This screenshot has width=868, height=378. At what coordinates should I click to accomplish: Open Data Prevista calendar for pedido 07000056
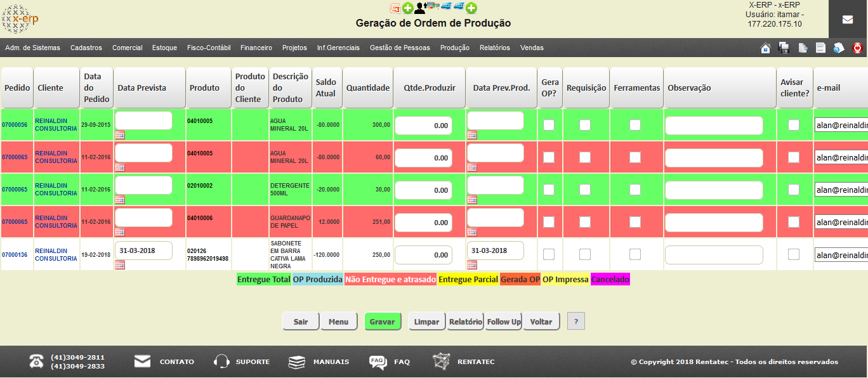(120, 135)
